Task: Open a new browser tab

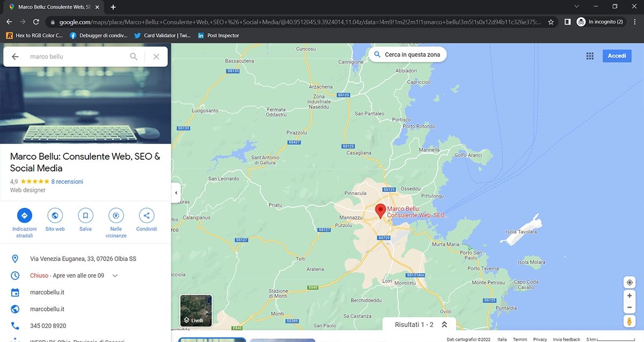Action: click(x=113, y=7)
